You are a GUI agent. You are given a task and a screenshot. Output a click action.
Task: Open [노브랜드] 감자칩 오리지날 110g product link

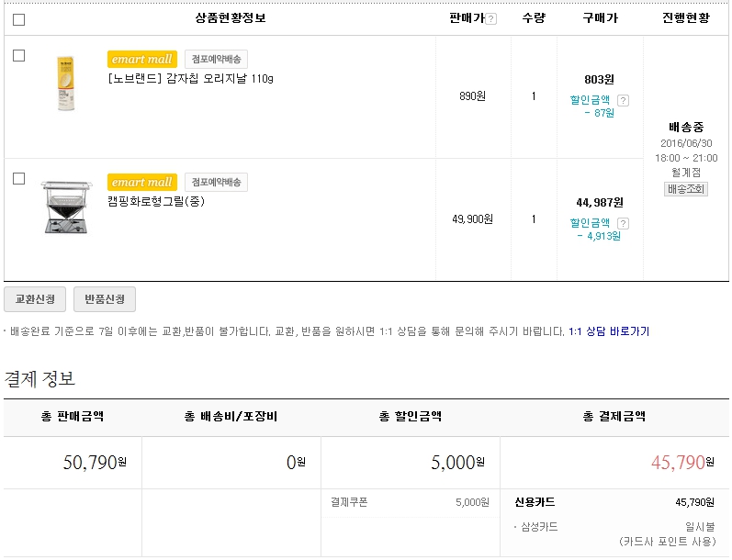(x=190, y=79)
